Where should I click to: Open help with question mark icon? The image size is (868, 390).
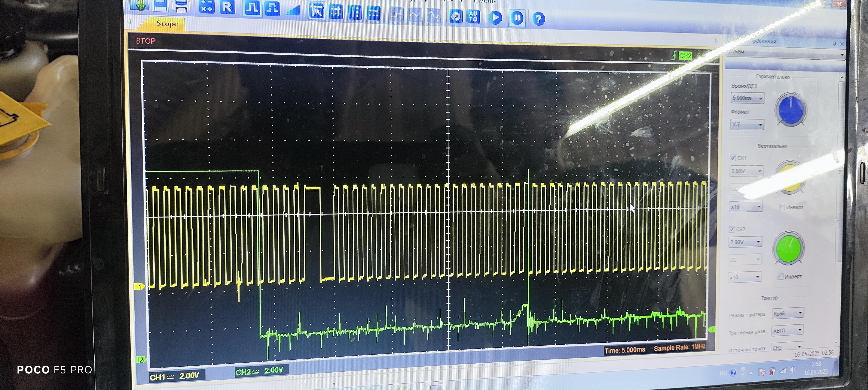tap(538, 19)
